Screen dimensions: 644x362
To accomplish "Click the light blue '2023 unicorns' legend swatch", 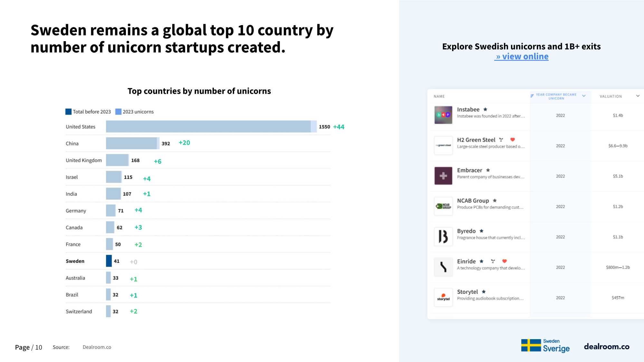I will [x=118, y=112].
